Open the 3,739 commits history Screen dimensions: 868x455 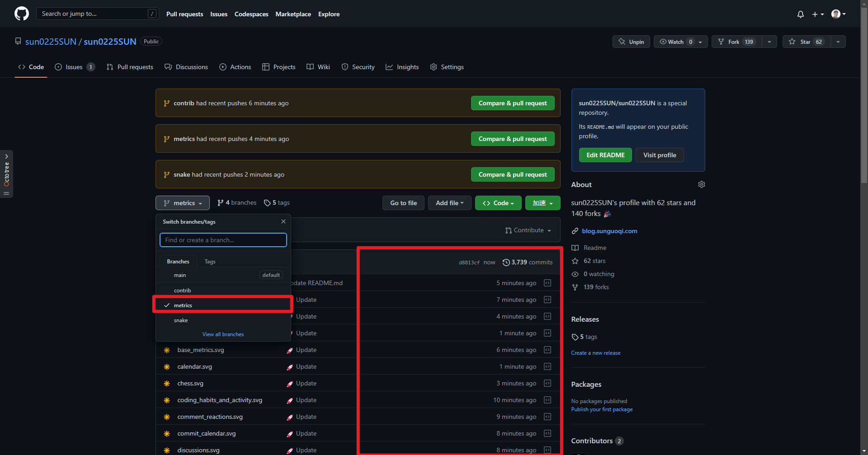pos(528,263)
